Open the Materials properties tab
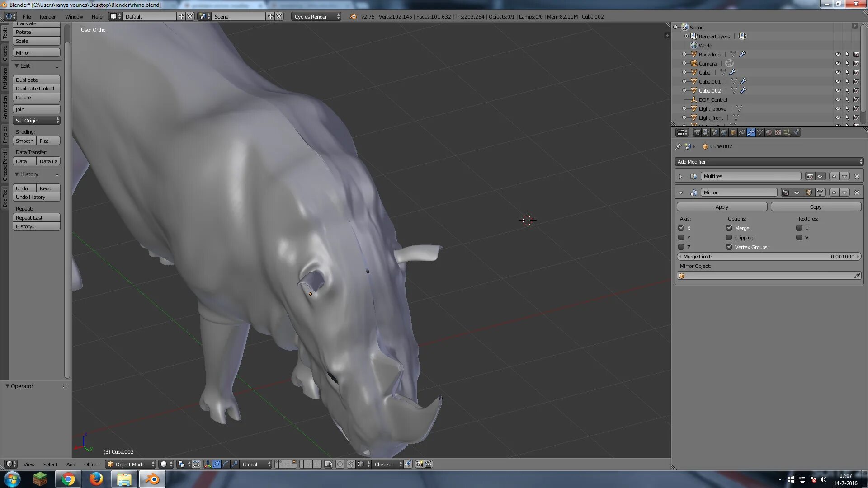The image size is (868, 488). pyautogui.click(x=769, y=132)
